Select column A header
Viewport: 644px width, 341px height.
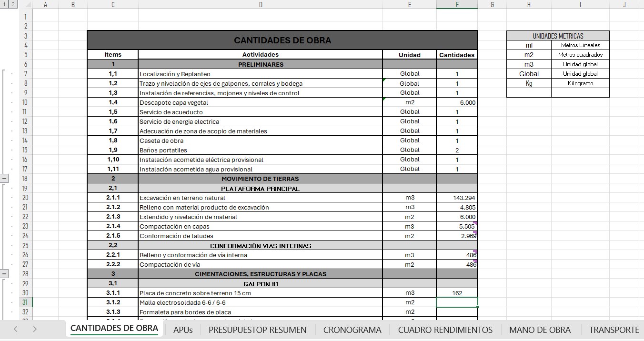45,4
